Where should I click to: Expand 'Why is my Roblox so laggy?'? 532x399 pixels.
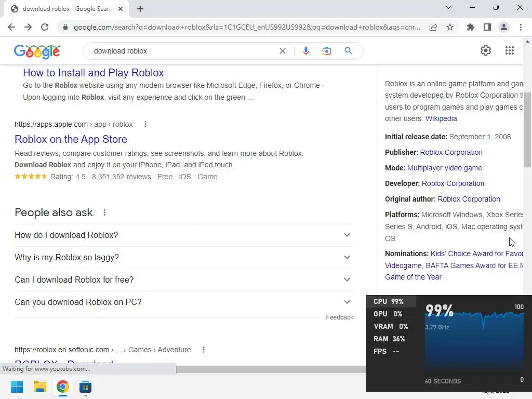point(184,258)
